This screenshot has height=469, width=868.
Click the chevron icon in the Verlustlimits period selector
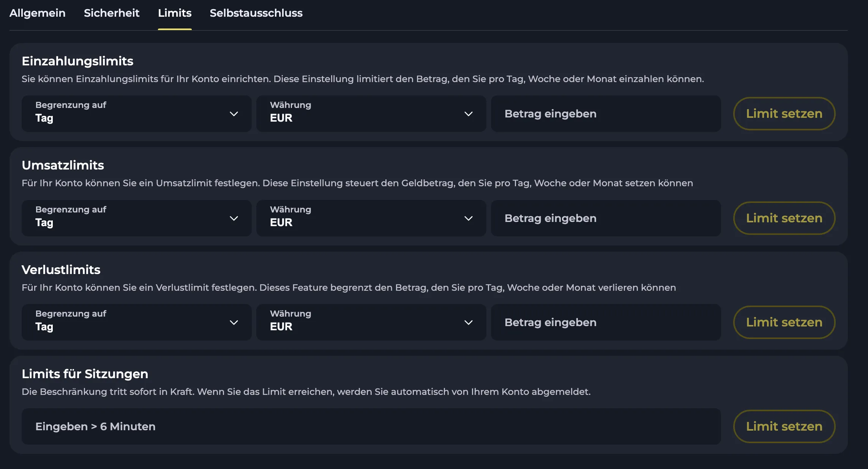234,322
